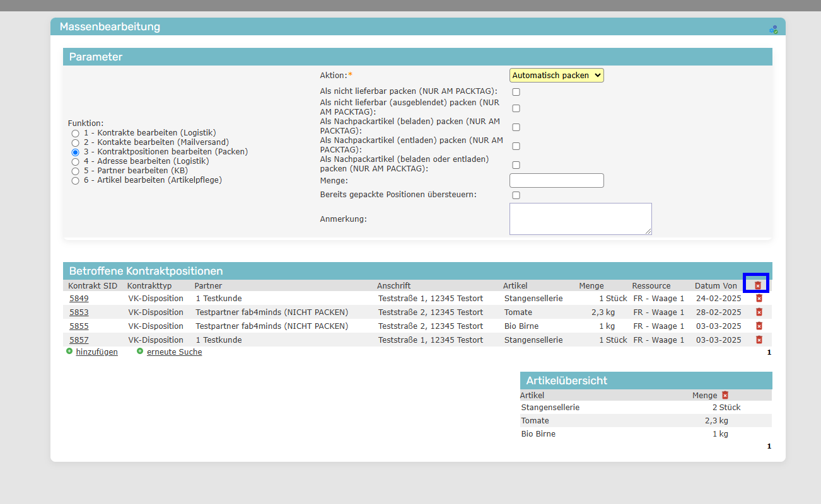Viewport: 821px width, 504px height.
Task: Remove contract position 5857 row
Action: click(759, 340)
